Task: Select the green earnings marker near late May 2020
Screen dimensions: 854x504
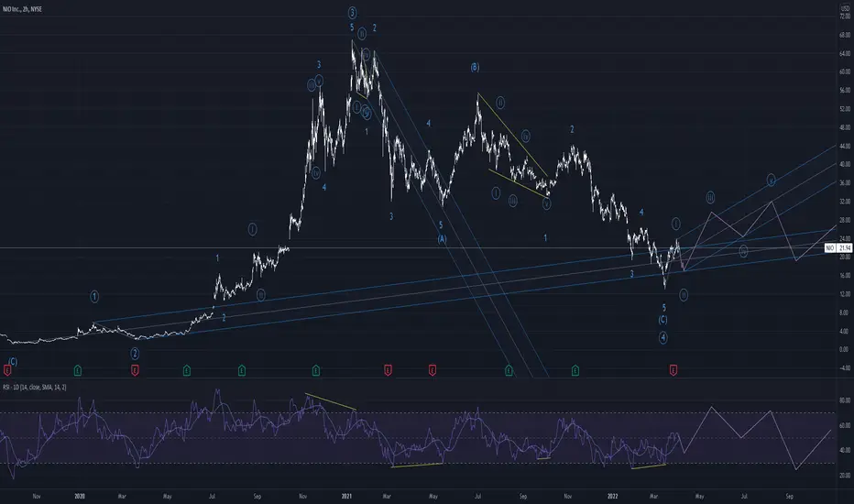Action: click(187, 370)
